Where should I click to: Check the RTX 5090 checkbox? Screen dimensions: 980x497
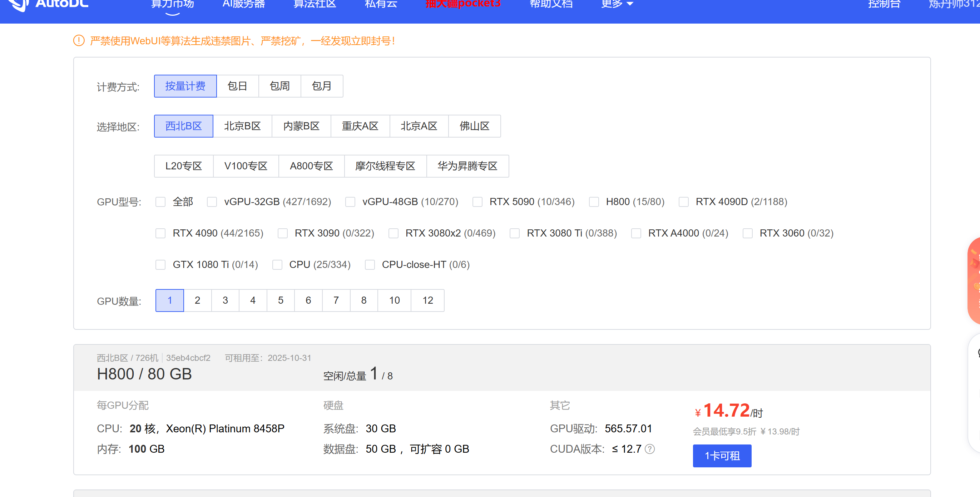pos(477,202)
